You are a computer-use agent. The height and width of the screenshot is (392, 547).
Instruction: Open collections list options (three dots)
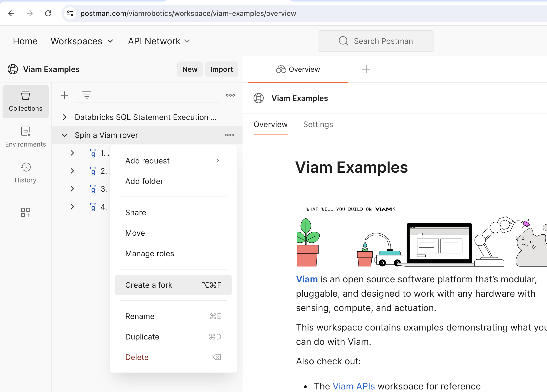(x=230, y=95)
